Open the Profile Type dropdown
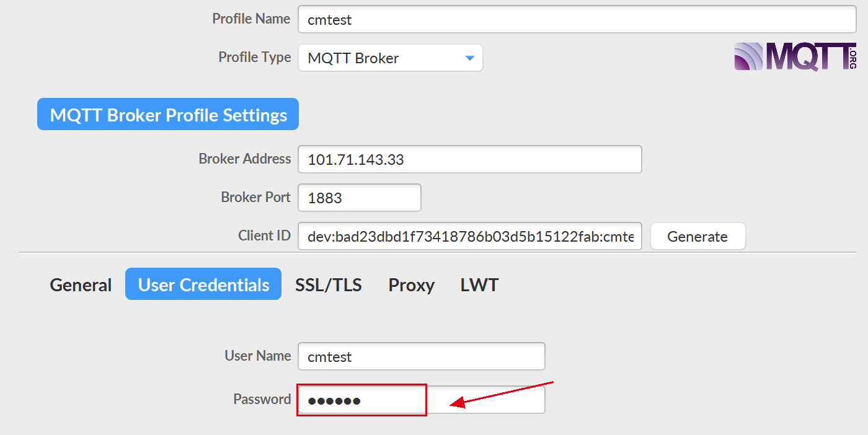The image size is (868, 435). point(390,58)
